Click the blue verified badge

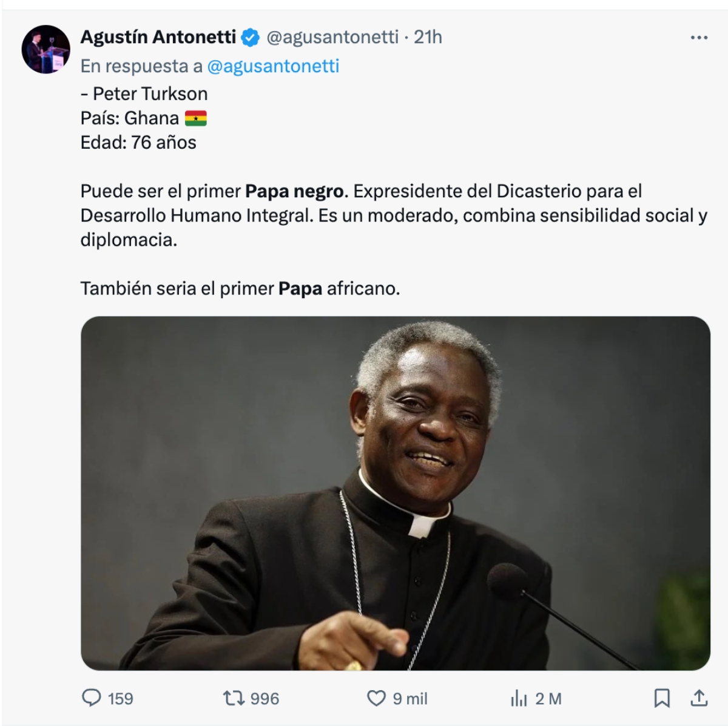click(251, 38)
